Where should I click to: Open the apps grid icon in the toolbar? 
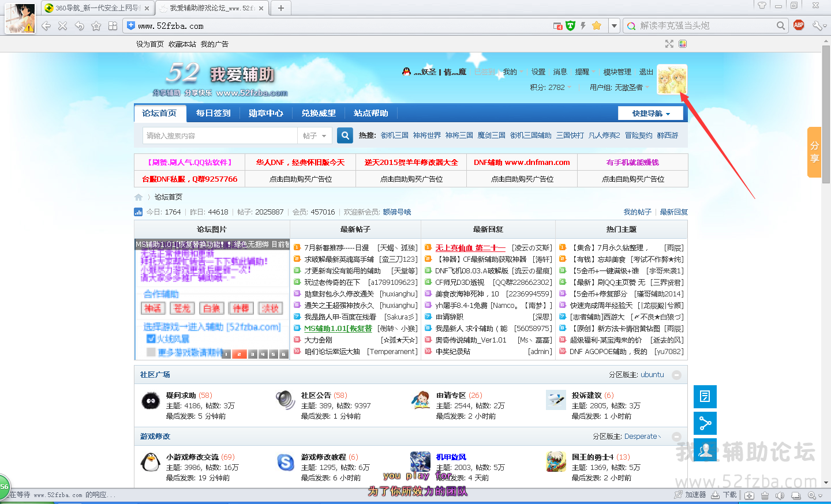pos(113,26)
